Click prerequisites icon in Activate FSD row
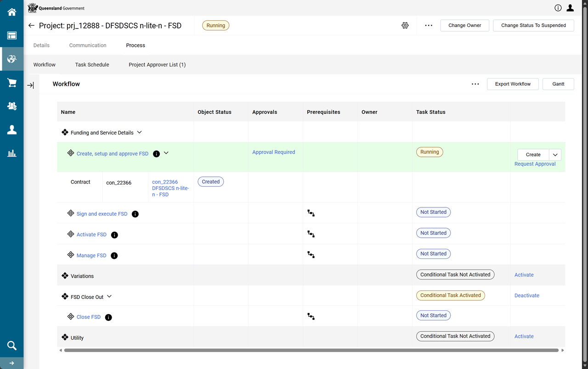 coord(311,234)
